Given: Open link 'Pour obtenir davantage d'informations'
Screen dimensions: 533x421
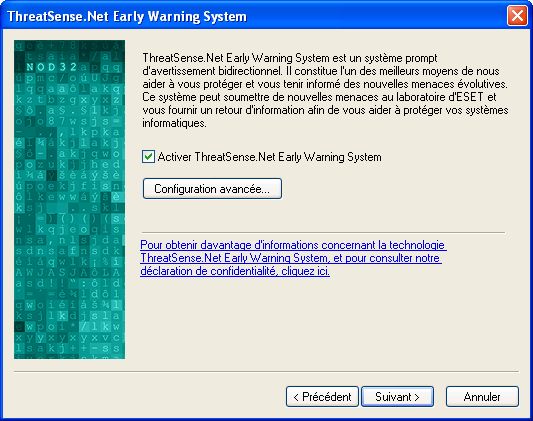Looking at the screenshot, I should [293, 245].
